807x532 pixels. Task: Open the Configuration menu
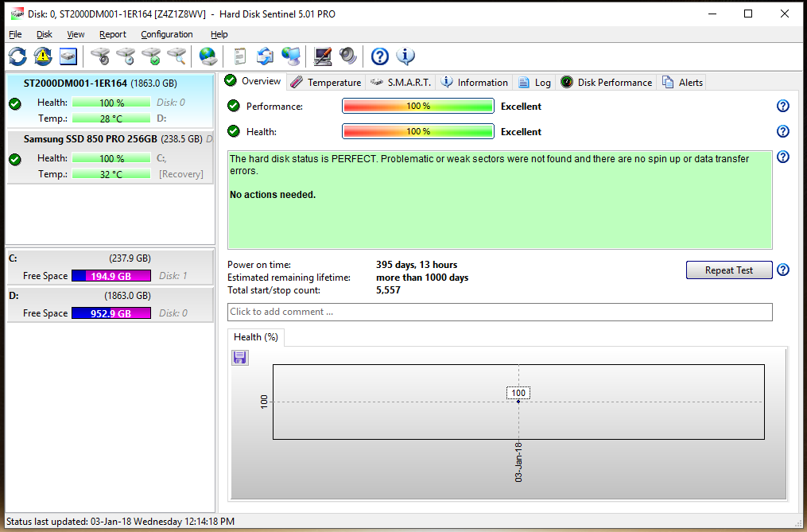click(166, 34)
